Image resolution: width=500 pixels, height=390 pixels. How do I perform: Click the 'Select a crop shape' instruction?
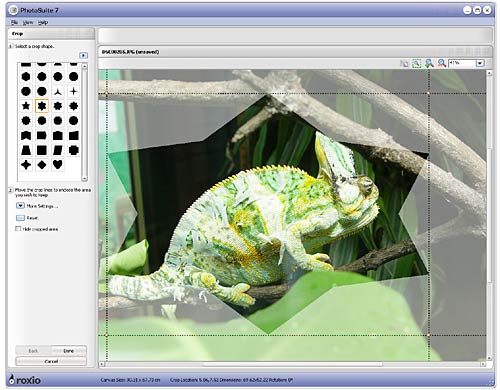pyautogui.click(x=34, y=46)
